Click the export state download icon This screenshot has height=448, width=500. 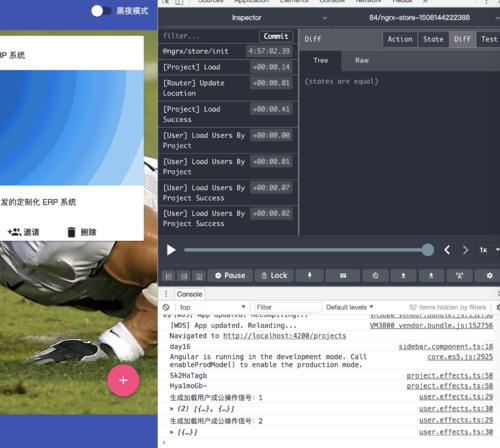(x=431, y=276)
